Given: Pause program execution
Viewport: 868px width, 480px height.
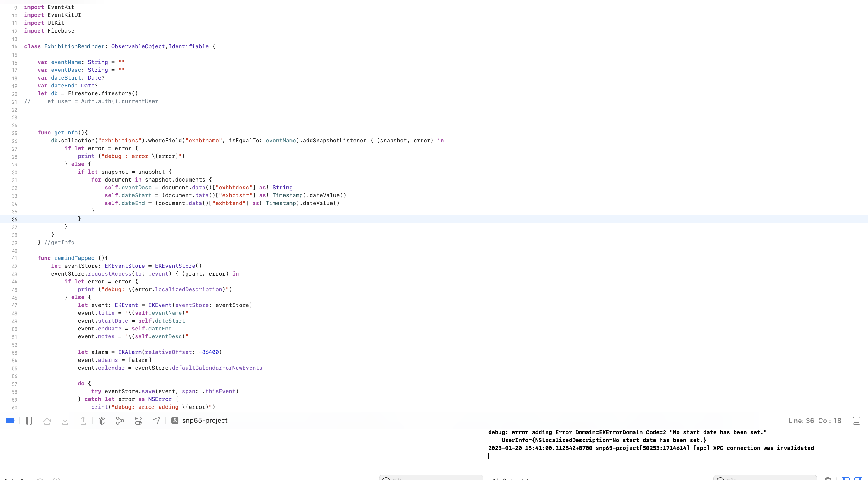Looking at the screenshot, I should pos(29,420).
